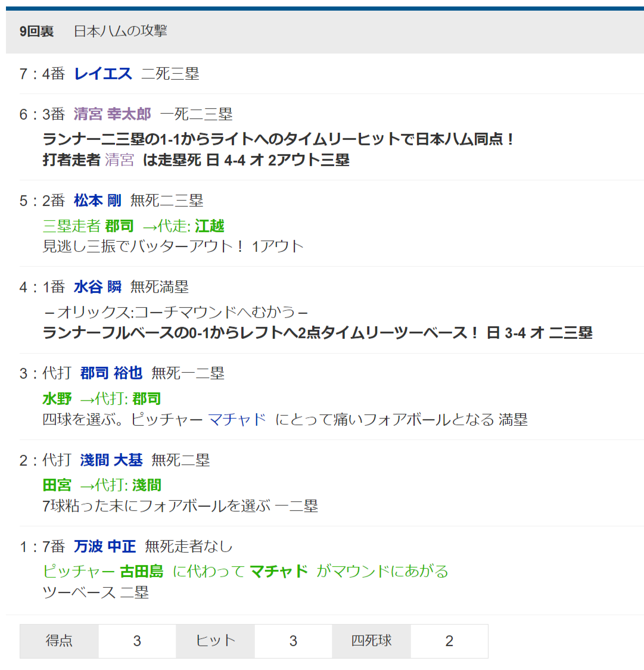644x670 pixels.
Task: Click pitcher link マチャド in walk description
Action: point(237,420)
